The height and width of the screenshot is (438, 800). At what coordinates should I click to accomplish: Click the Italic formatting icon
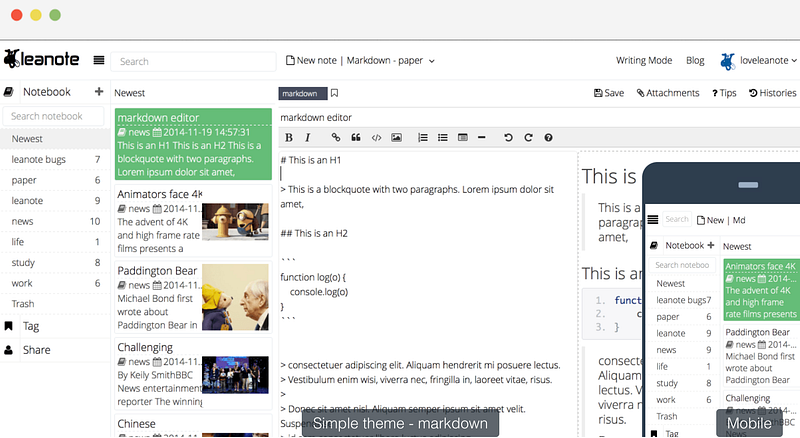point(308,137)
